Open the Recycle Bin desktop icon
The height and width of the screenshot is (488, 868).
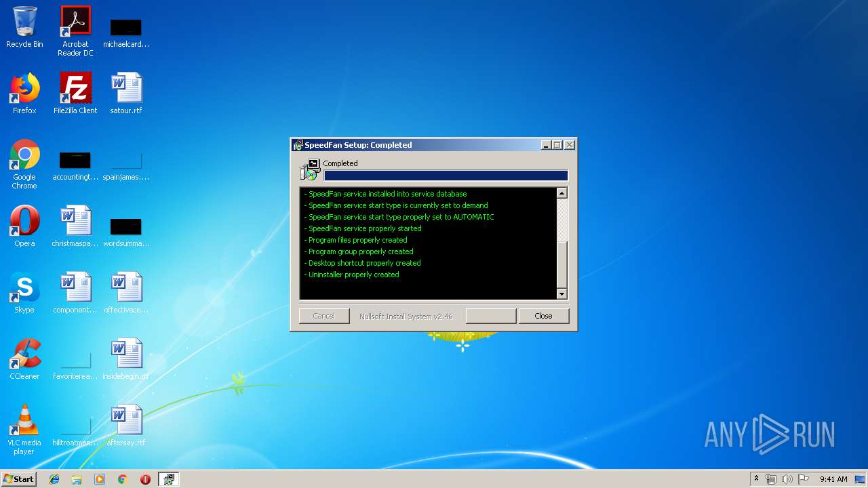(x=24, y=27)
